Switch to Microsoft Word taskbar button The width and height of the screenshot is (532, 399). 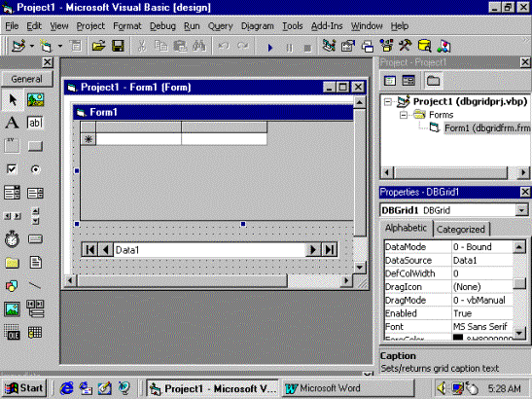(x=348, y=388)
